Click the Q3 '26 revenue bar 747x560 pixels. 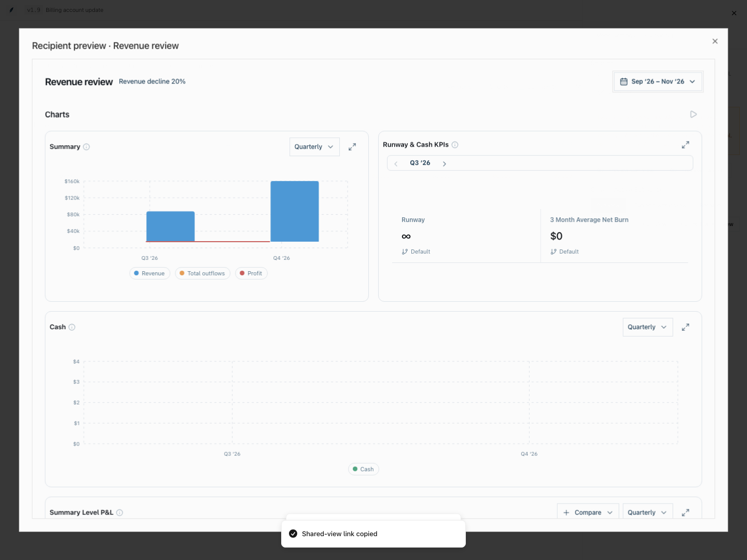[x=171, y=227]
